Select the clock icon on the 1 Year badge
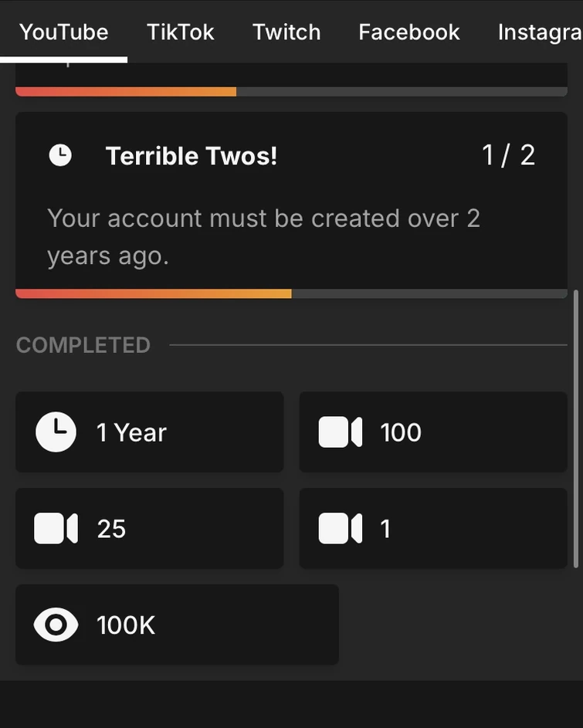This screenshot has height=728, width=583. point(55,431)
